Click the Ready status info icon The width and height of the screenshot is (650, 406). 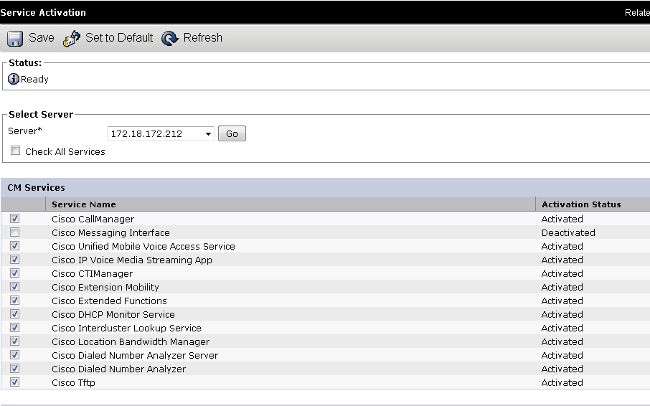(14, 79)
